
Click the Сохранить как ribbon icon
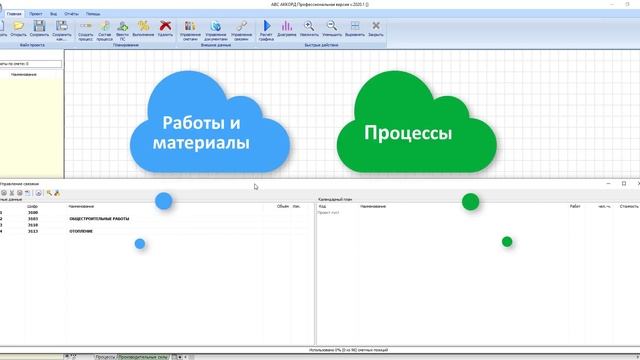pyautogui.click(x=62, y=31)
